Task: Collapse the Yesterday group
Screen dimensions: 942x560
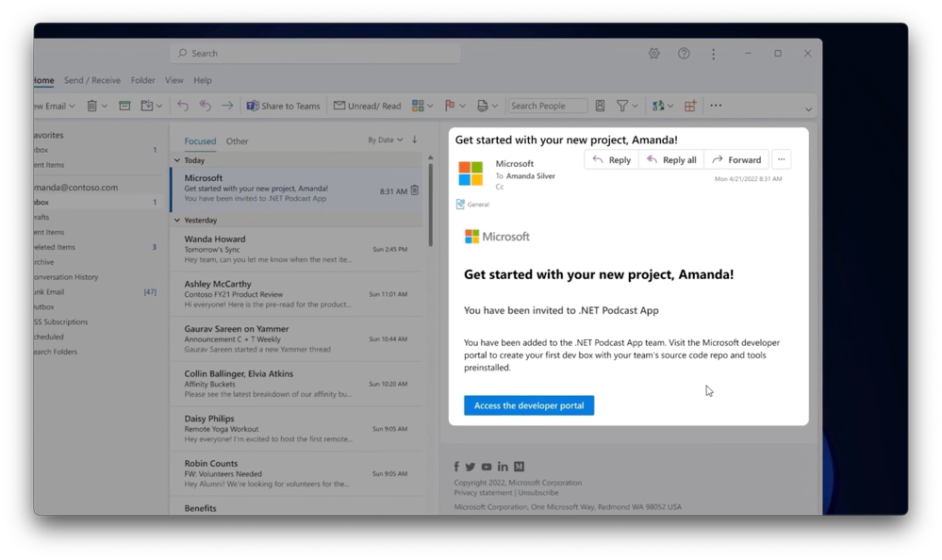Action: 176,220
